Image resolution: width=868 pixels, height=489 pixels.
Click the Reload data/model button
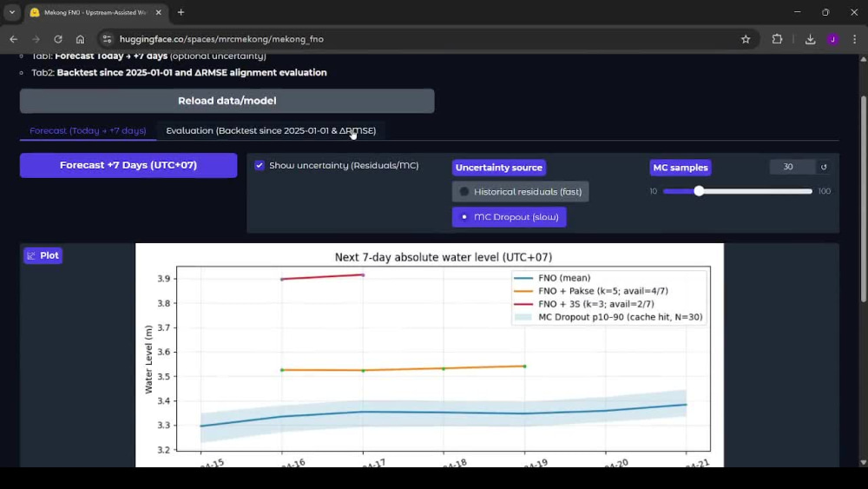227,101
